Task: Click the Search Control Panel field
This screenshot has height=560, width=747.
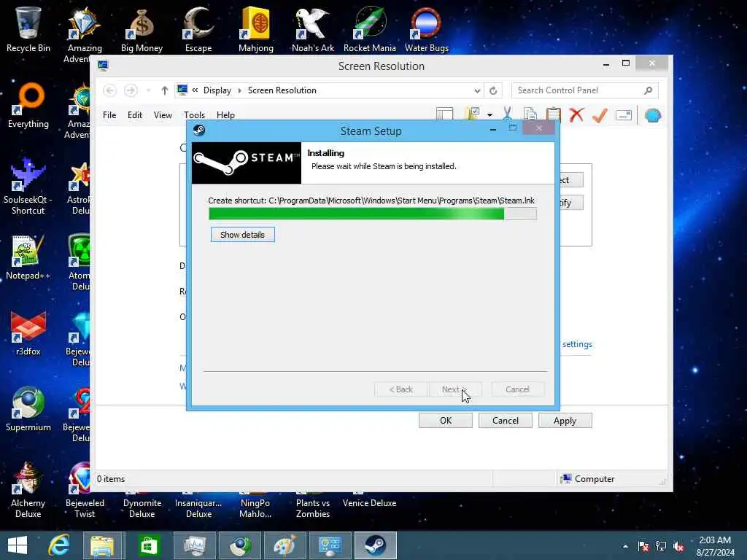Action: (x=585, y=90)
